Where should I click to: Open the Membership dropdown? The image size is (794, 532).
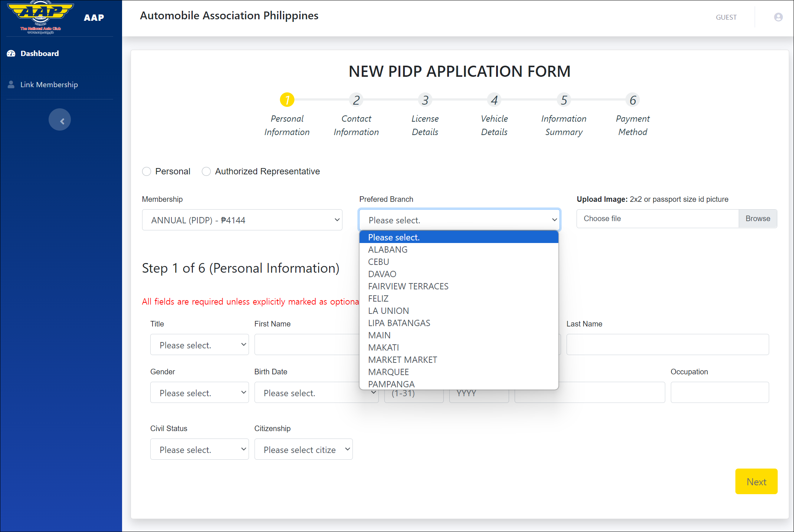242,220
